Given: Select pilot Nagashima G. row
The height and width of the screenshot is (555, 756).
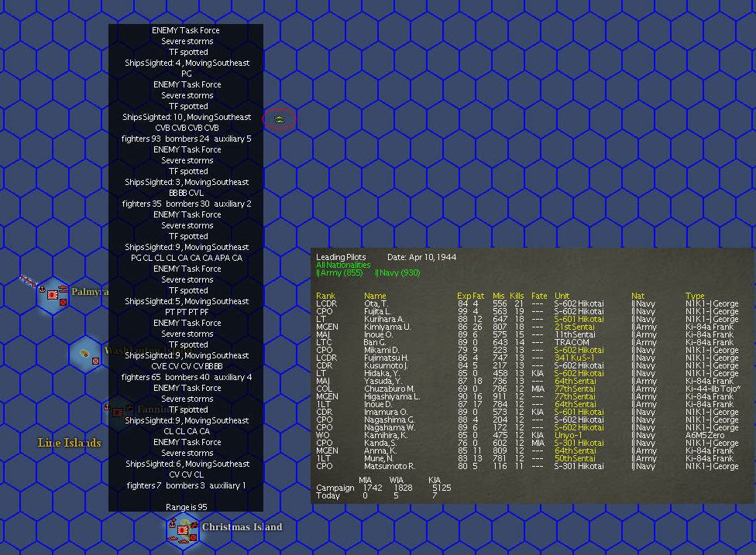Looking at the screenshot, I should pos(527,420).
